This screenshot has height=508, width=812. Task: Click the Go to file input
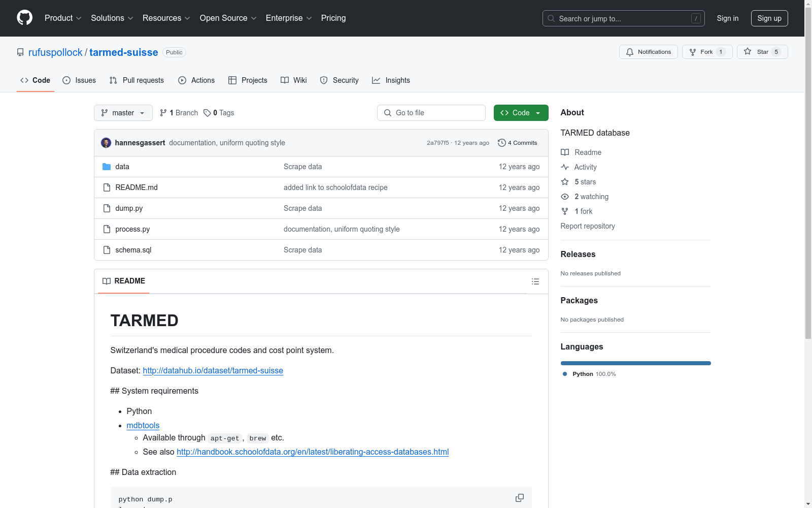pos(431,113)
